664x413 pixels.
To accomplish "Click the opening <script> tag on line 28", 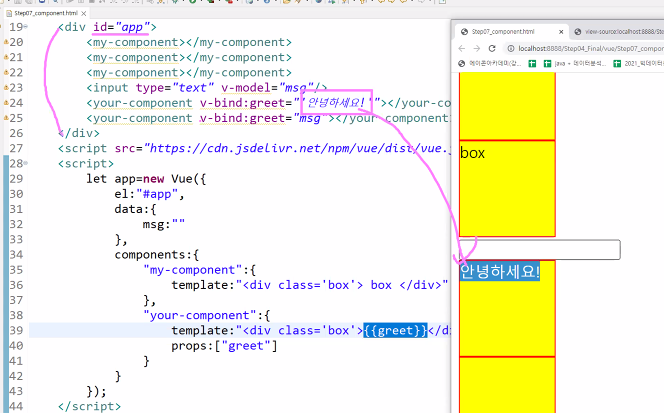I will (x=86, y=164).
